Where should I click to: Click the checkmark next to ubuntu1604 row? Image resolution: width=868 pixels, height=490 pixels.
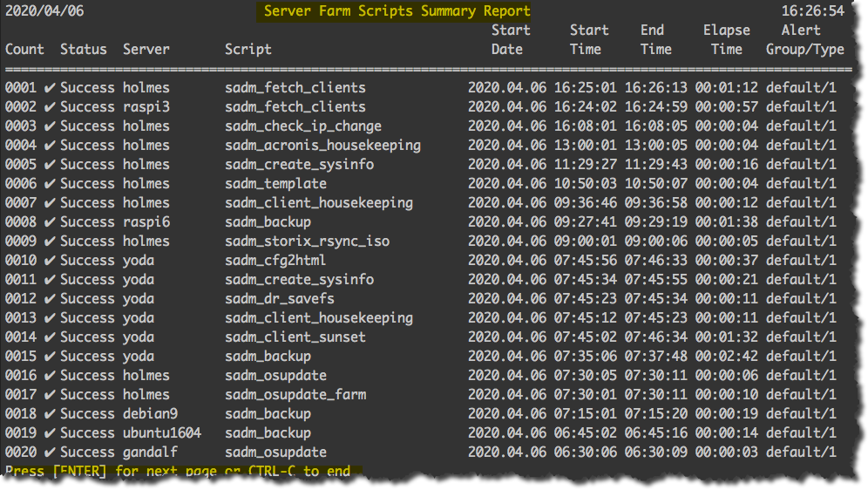pyautogui.click(x=50, y=433)
